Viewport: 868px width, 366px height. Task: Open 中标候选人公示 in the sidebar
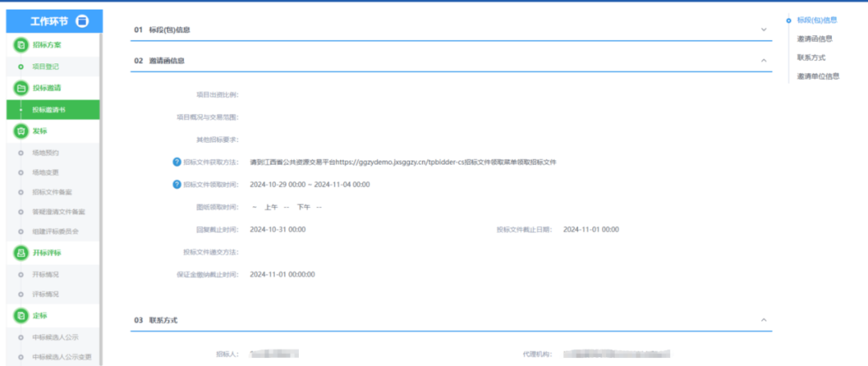[x=55, y=337]
